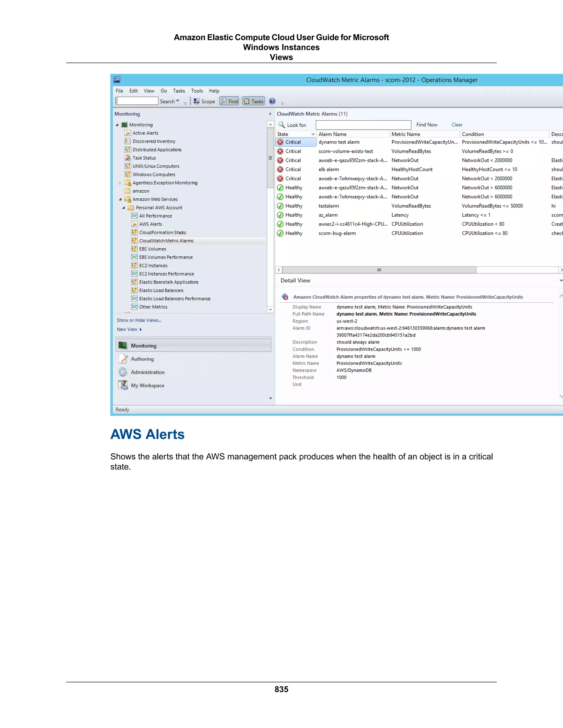Click the Task Status icon
The image size is (563, 728).
[x=127, y=158]
